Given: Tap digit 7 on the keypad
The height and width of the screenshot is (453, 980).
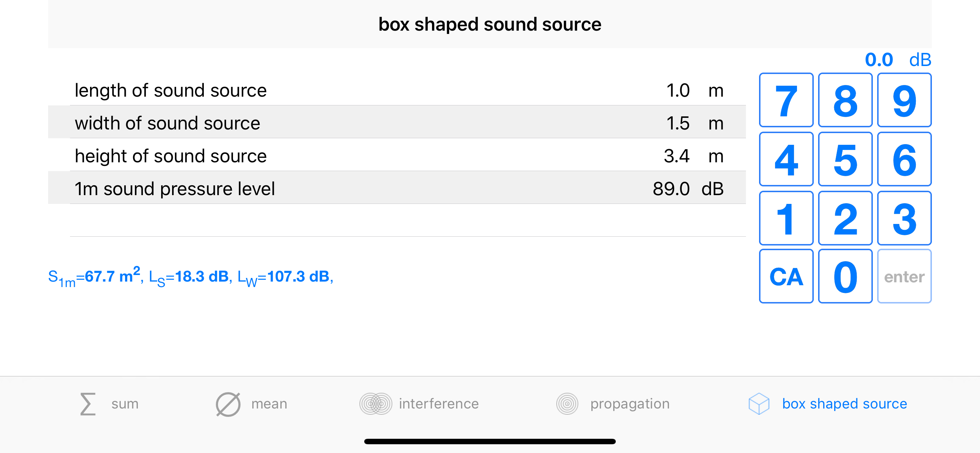Looking at the screenshot, I should (786, 100).
